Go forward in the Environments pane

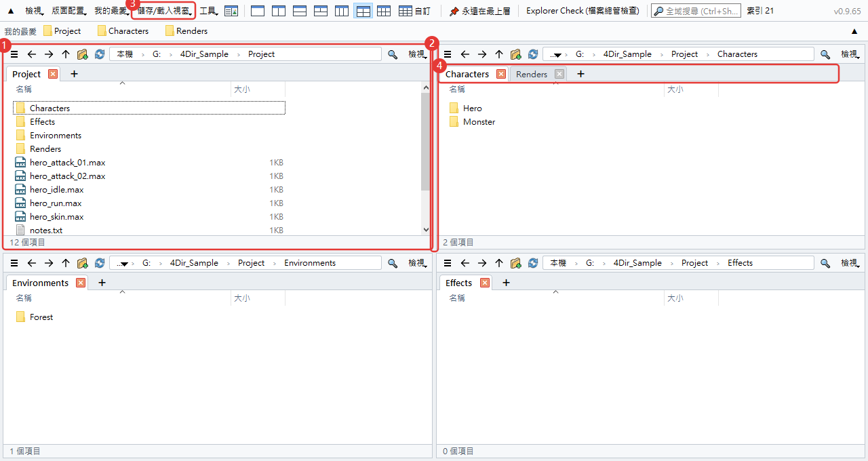pos(48,263)
